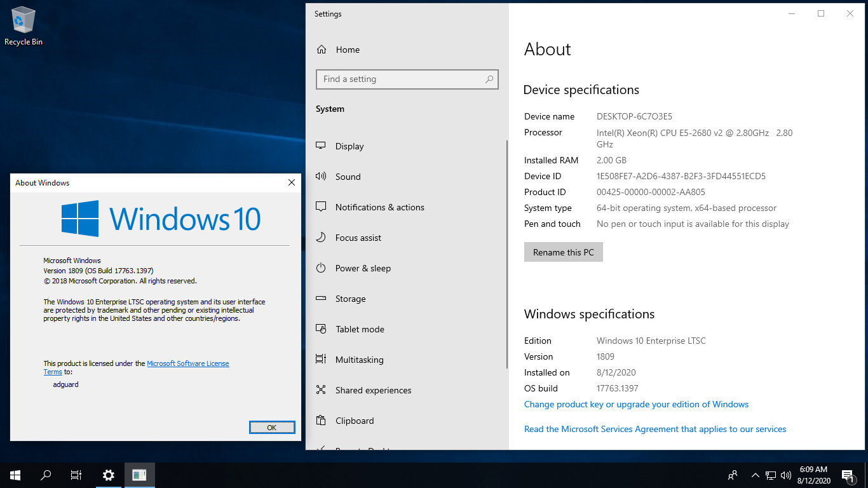Click the Find a setting search box
The image size is (868, 488).
pyautogui.click(x=407, y=79)
